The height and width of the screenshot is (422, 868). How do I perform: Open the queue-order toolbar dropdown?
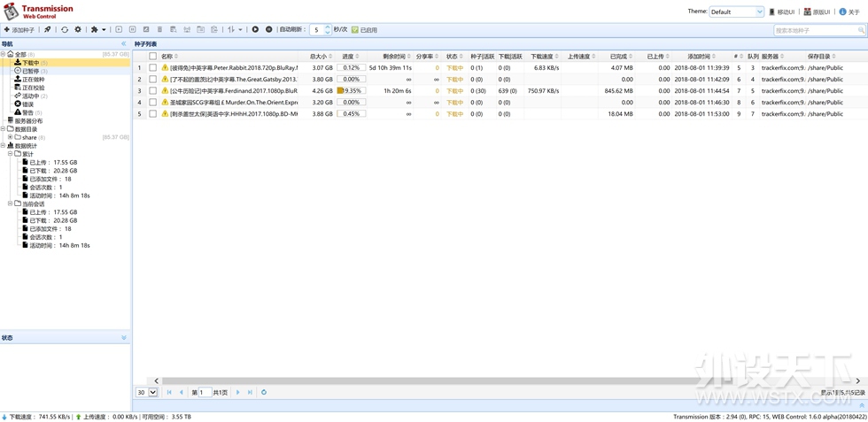point(236,29)
